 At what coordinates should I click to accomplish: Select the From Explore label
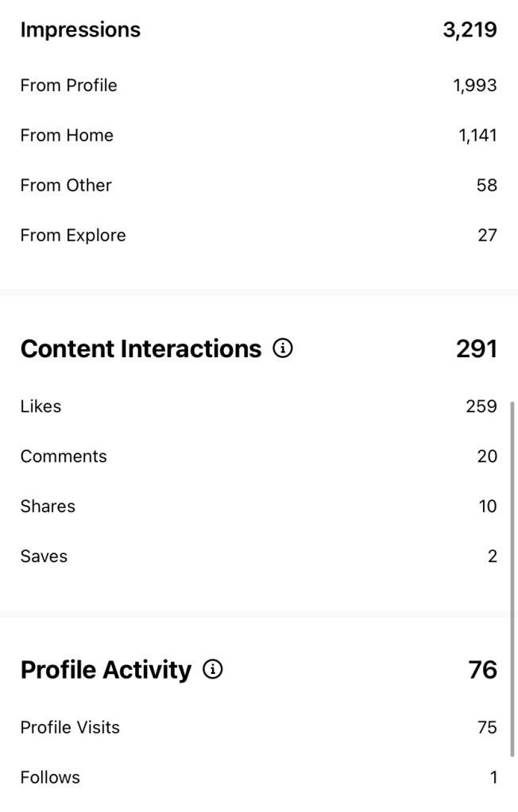[x=73, y=236]
